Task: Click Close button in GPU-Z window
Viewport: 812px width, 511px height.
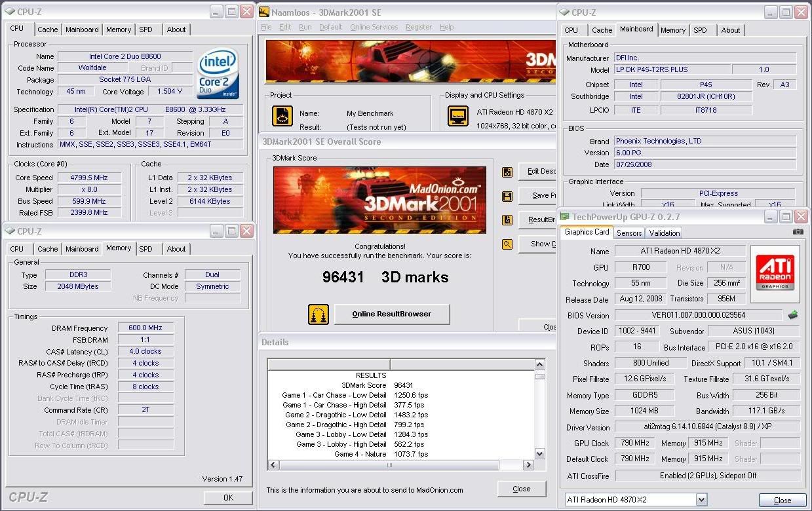Action: [783, 500]
